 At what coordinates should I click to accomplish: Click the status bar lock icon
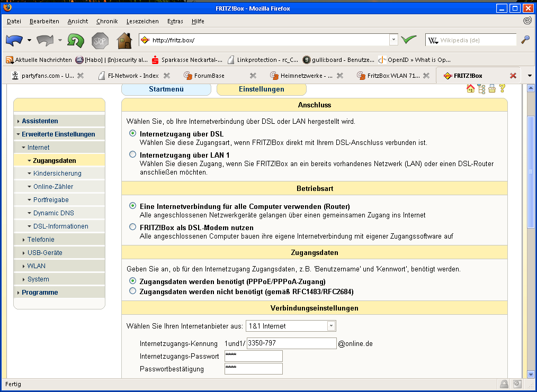(x=504, y=384)
